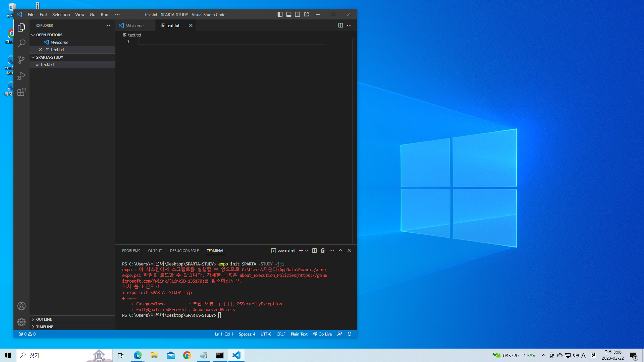This screenshot has width=644, height=362.
Task: Open notifications bell in status bar
Action: tap(350, 334)
